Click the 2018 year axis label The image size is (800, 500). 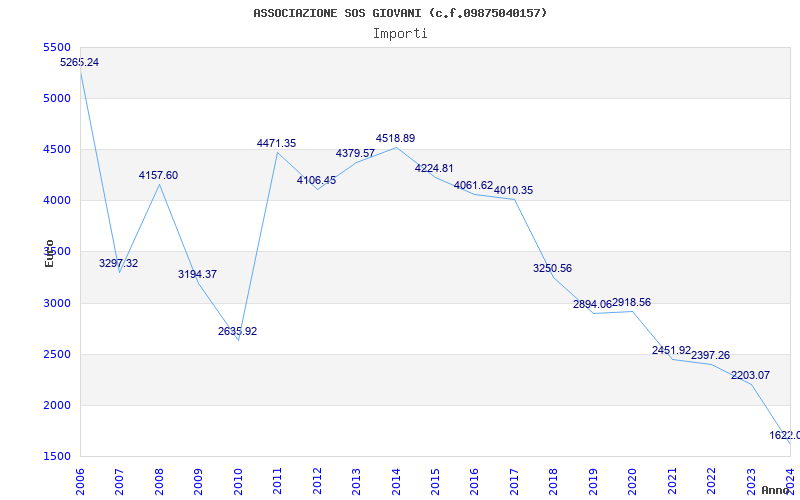(554, 482)
